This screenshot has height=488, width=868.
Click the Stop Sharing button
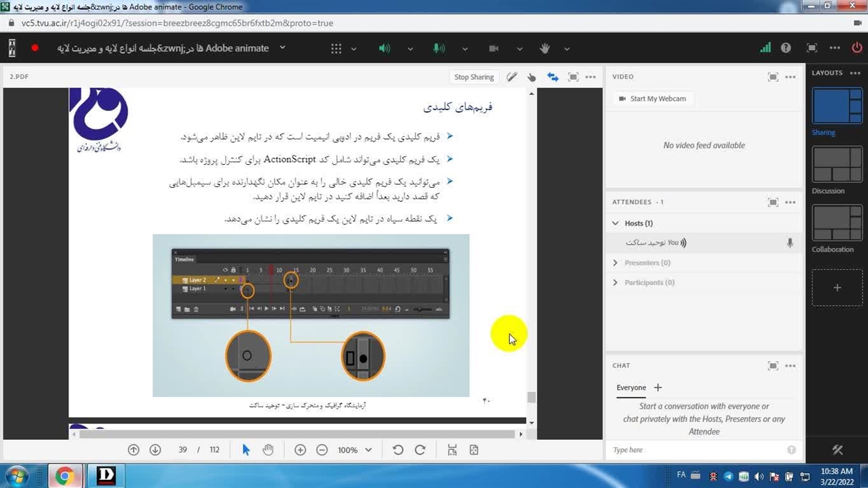(473, 77)
